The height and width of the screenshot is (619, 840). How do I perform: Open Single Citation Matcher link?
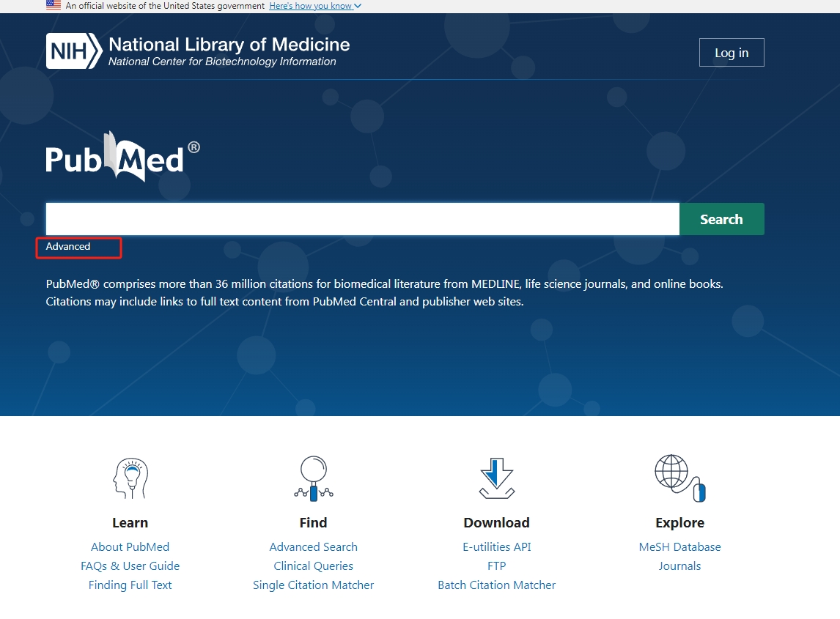click(x=314, y=585)
